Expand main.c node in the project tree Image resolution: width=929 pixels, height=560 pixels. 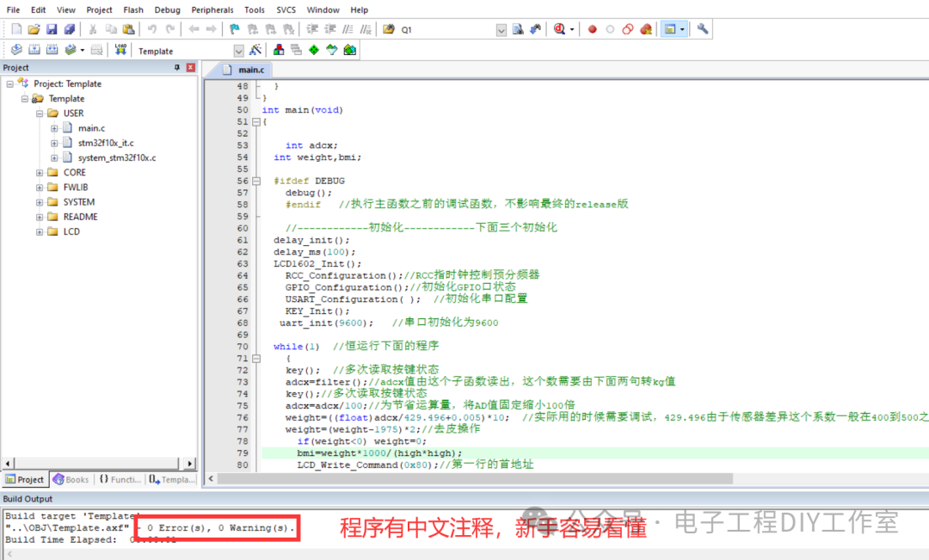click(54, 128)
